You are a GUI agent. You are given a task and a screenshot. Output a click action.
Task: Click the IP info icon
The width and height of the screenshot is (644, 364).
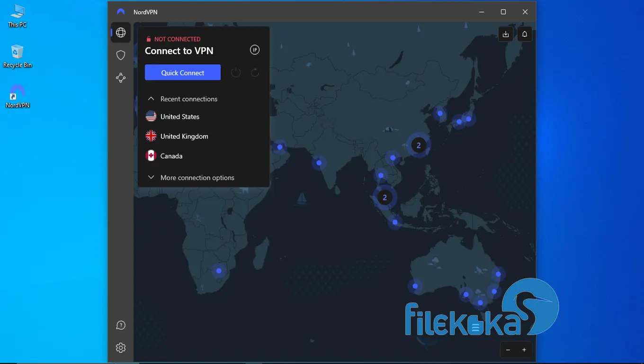(255, 50)
